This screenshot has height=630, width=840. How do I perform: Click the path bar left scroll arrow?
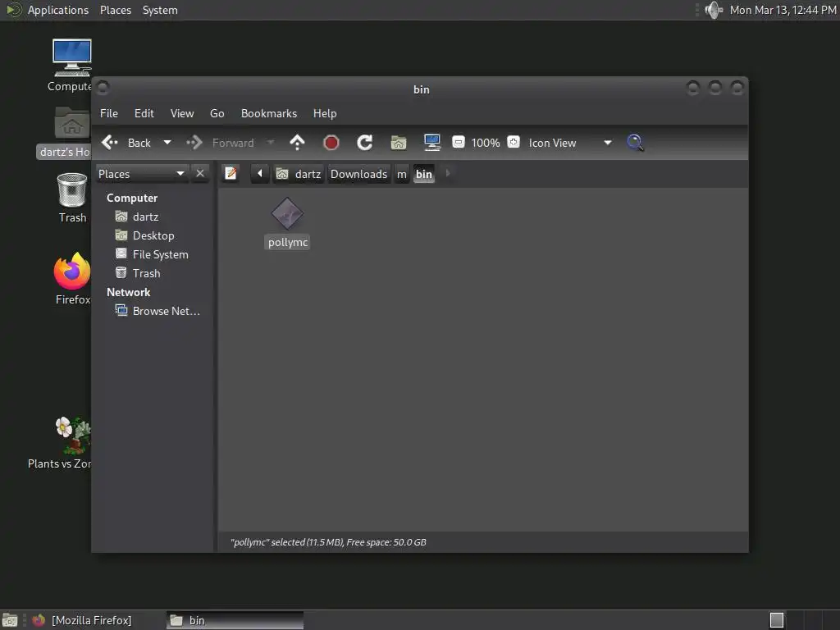point(260,174)
